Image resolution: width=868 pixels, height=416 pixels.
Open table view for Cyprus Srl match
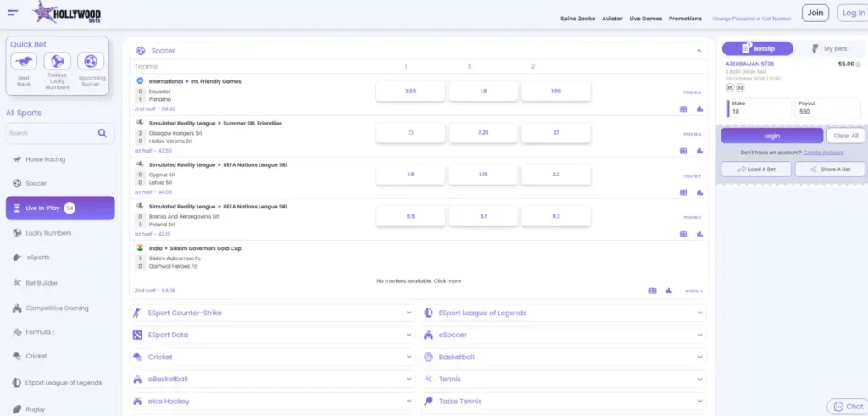tap(684, 192)
